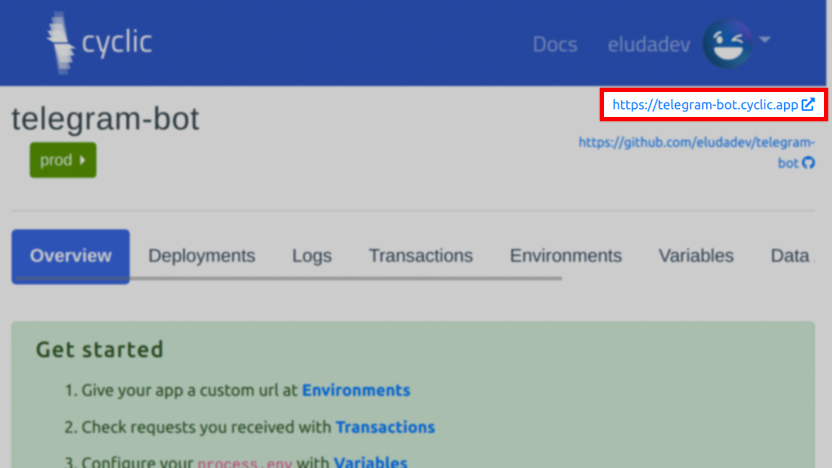Select the Data tab
832x468 pixels.
click(789, 256)
